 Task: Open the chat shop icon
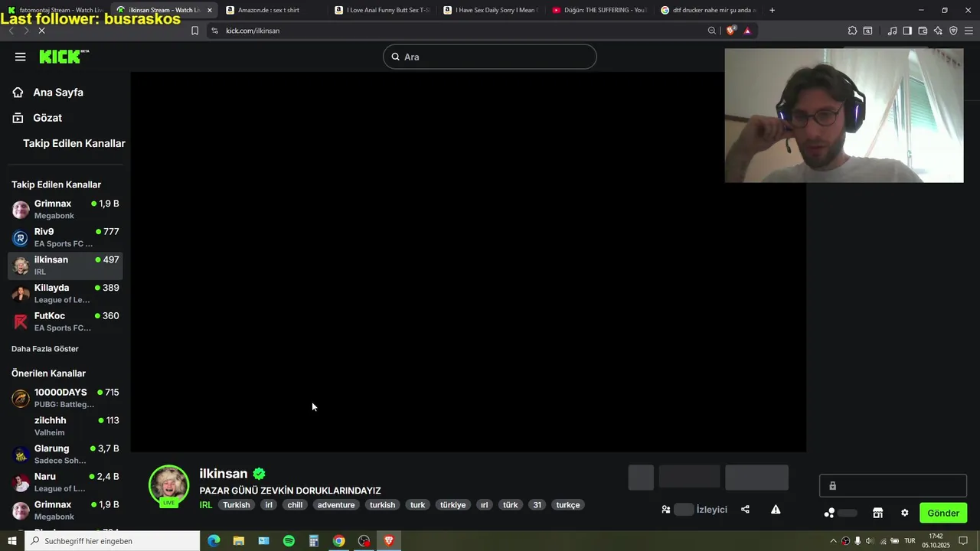pyautogui.click(x=878, y=513)
